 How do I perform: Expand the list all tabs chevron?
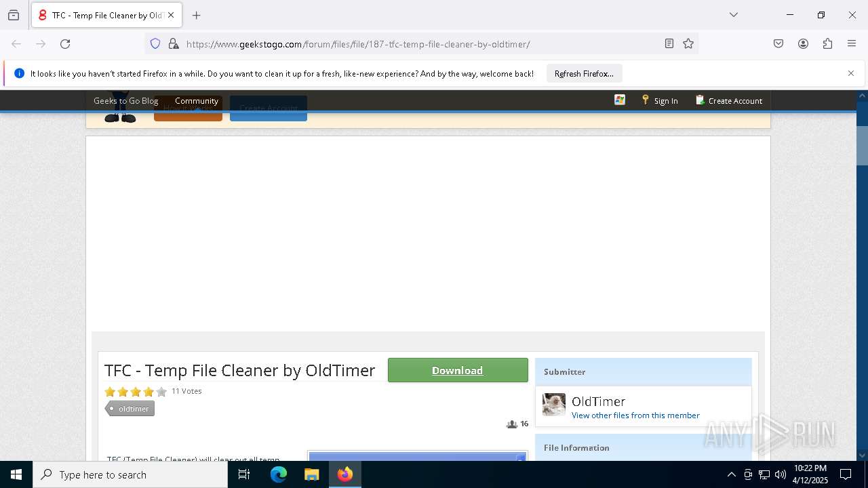[x=734, y=15]
